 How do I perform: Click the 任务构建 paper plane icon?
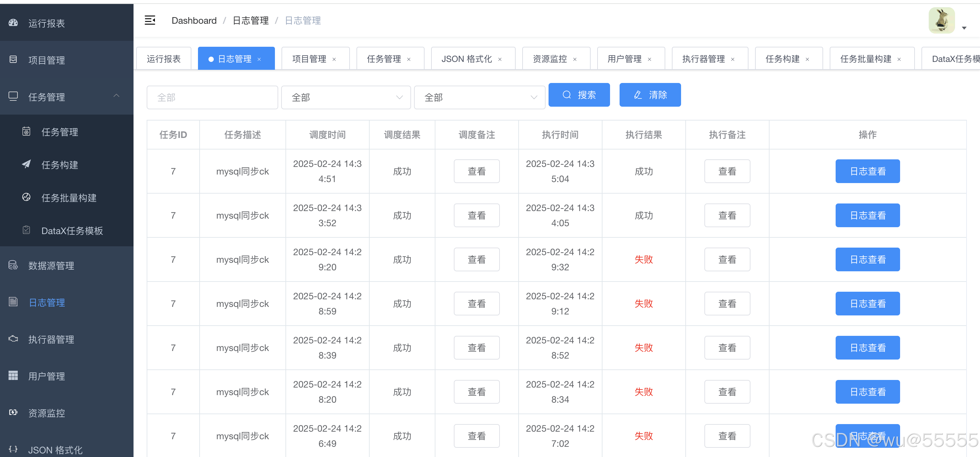pyautogui.click(x=26, y=164)
